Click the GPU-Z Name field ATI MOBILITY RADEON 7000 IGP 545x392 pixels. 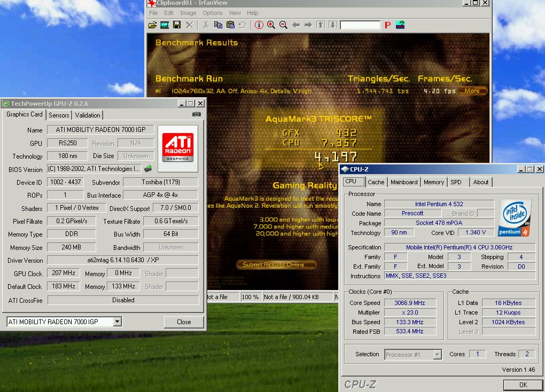(100, 130)
